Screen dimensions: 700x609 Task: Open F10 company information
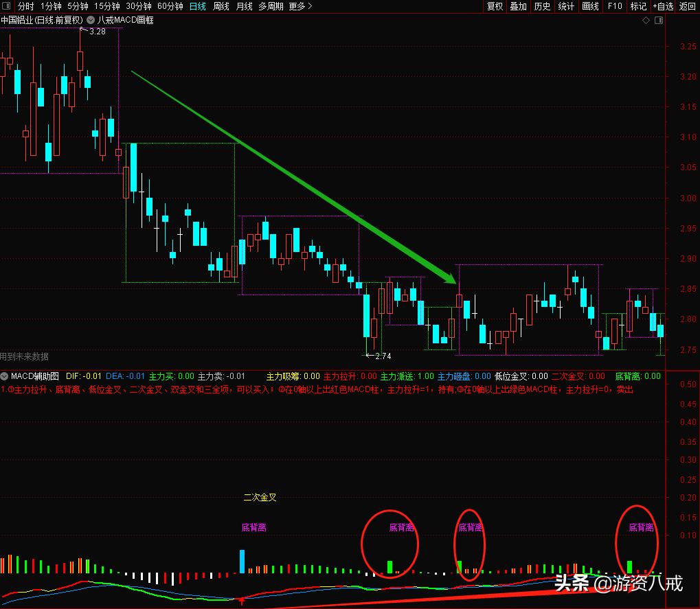click(x=614, y=6)
